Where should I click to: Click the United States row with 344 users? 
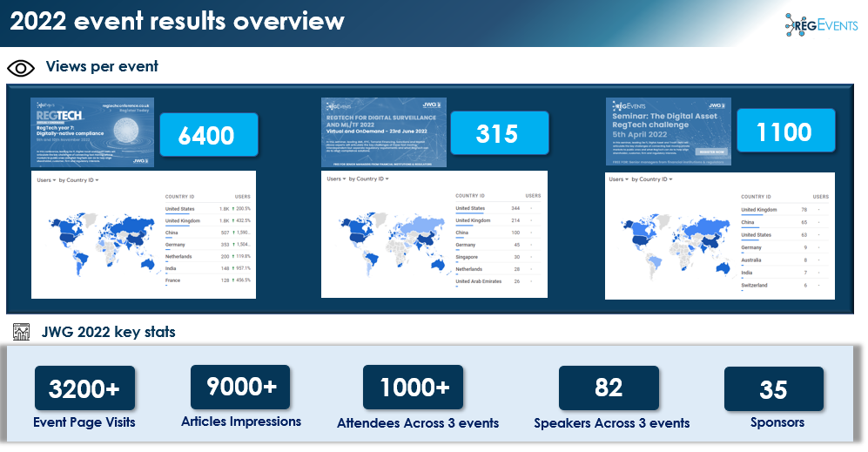point(498,208)
